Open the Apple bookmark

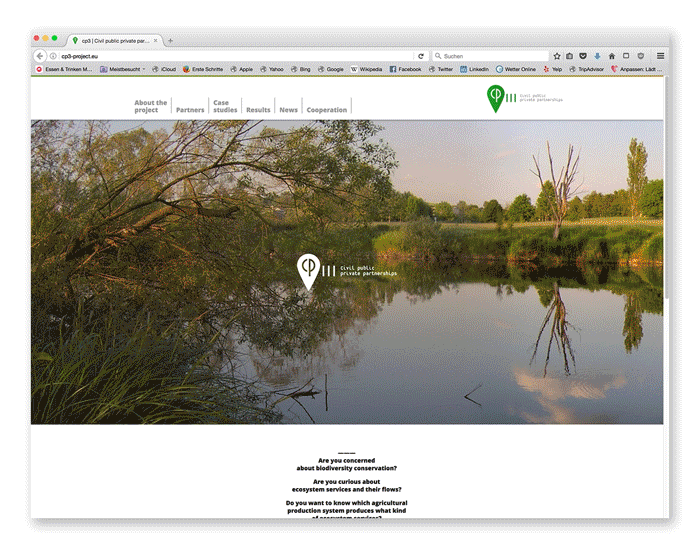242,69
